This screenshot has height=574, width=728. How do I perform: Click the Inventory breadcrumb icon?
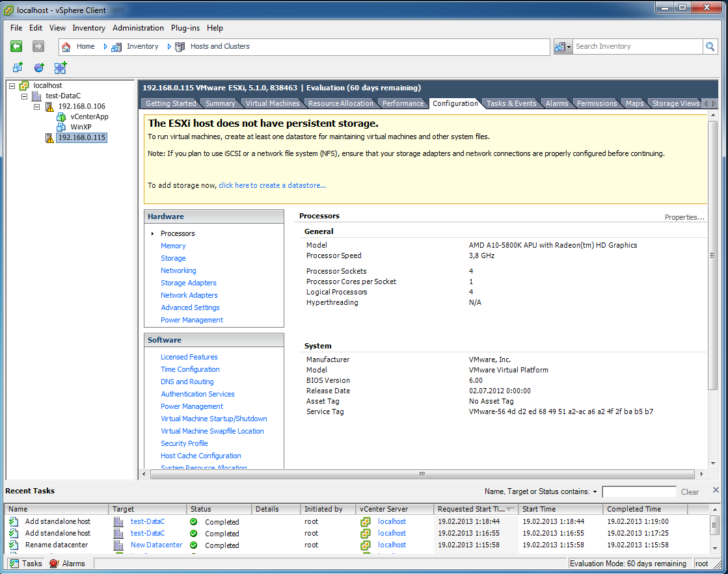[116, 46]
